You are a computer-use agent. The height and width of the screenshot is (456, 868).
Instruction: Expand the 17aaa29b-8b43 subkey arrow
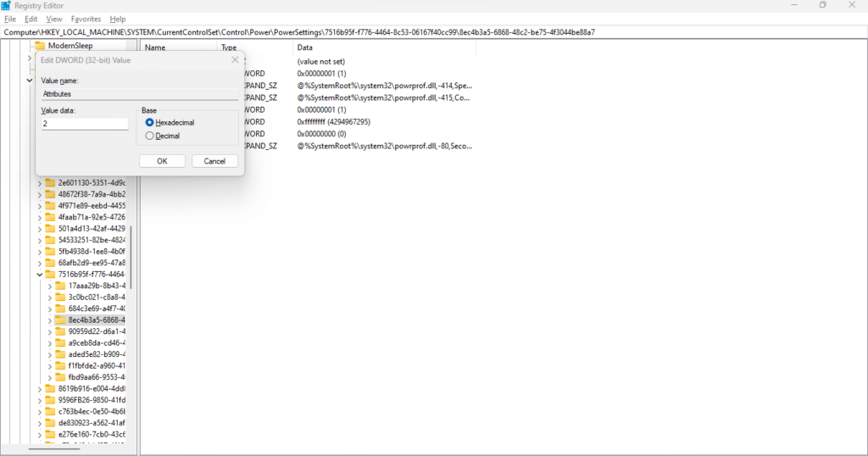(50, 286)
